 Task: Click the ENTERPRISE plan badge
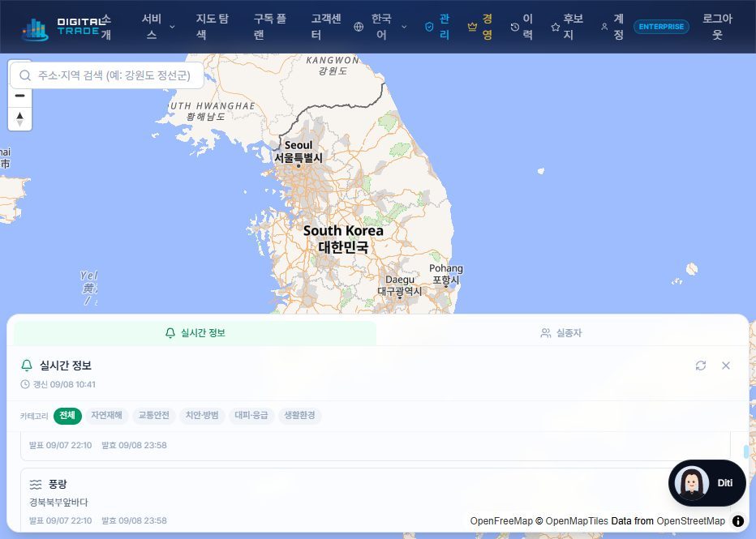coord(661,27)
